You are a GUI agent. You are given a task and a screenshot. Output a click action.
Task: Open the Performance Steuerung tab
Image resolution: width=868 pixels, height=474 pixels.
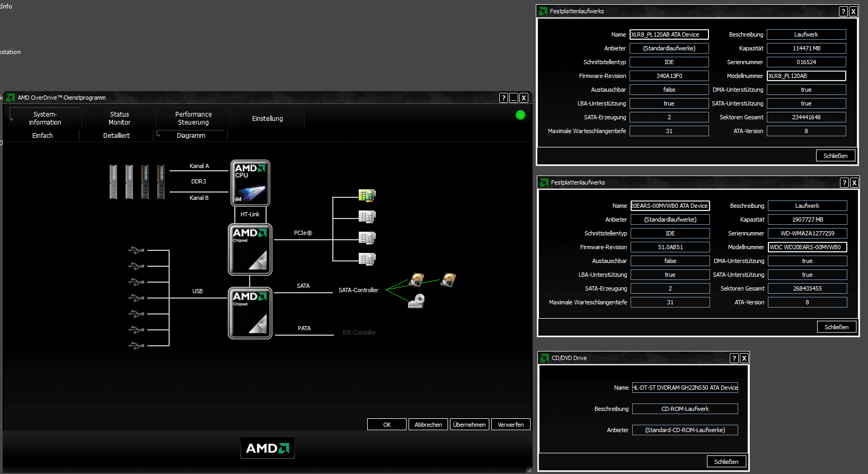point(193,118)
